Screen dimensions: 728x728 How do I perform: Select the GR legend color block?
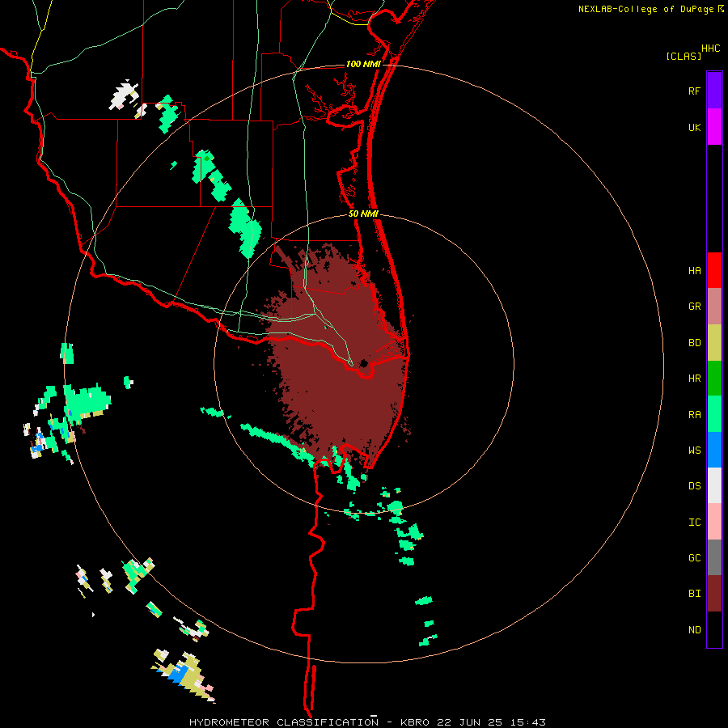click(x=714, y=307)
